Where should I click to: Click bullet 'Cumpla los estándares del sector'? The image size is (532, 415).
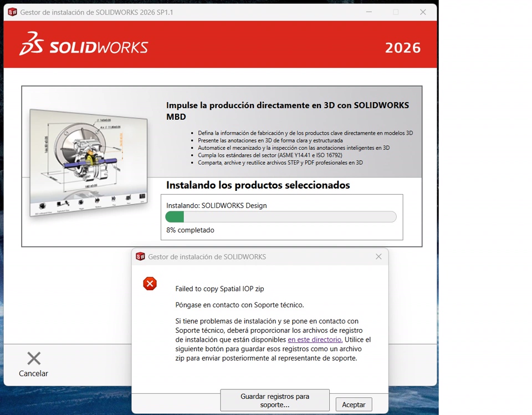pos(270,155)
